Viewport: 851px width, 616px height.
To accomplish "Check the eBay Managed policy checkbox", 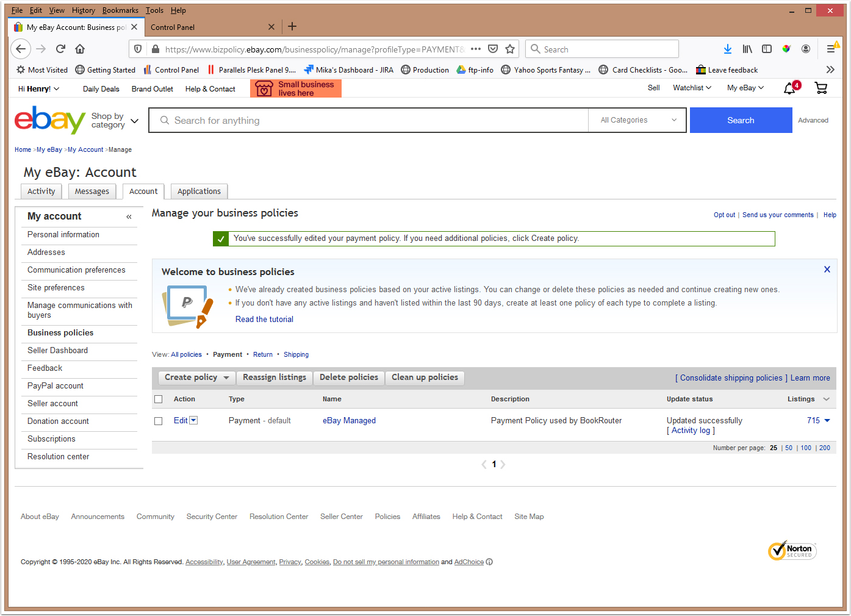I will pos(159,421).
